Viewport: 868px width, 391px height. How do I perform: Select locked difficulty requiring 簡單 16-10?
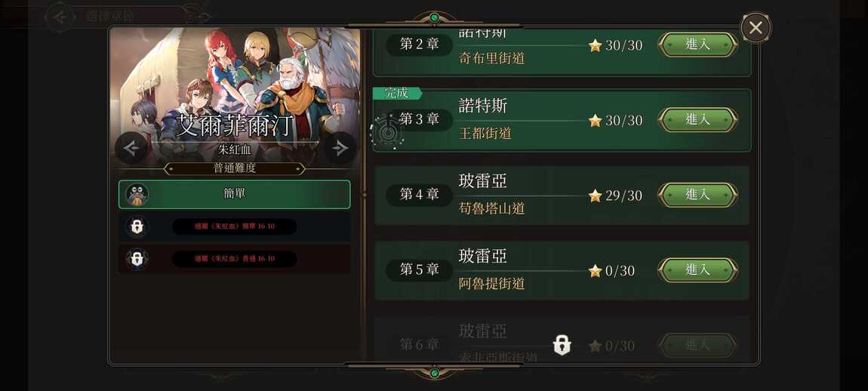pos(235,226)
